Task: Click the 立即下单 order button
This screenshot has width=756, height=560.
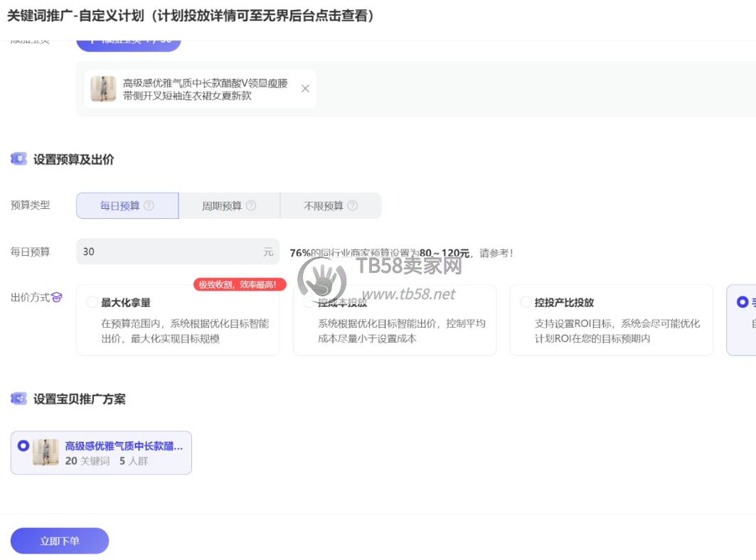Action: tap(60, 540)
